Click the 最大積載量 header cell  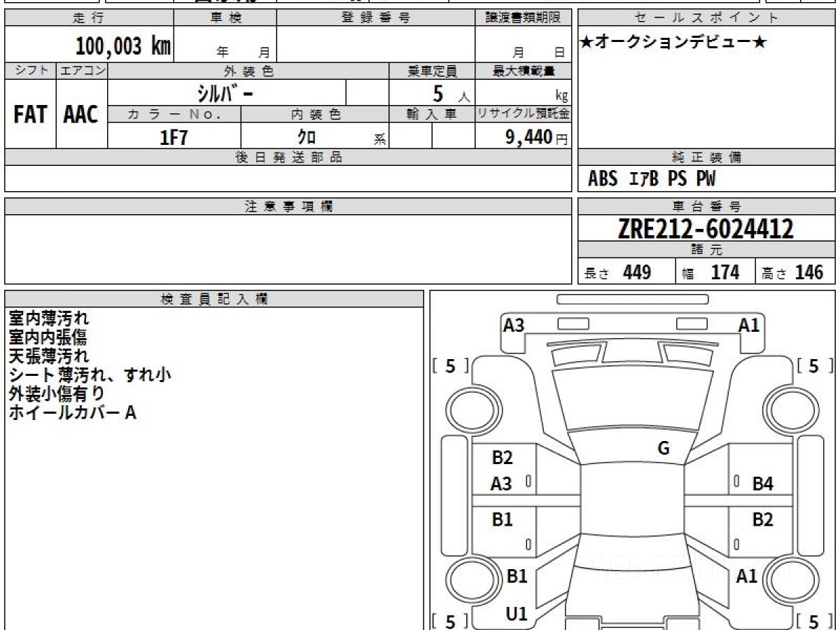point(524,71)
